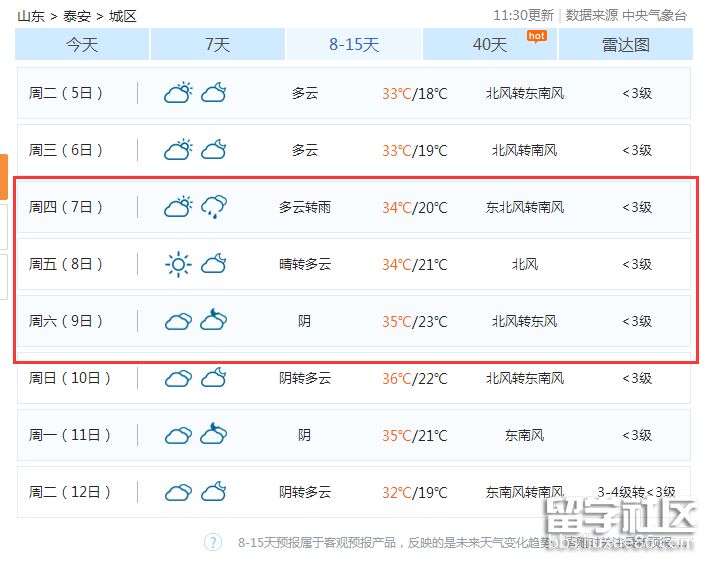Select the date 周日（10日）
The width and height of the screenshot is (711, 564).
70,379
